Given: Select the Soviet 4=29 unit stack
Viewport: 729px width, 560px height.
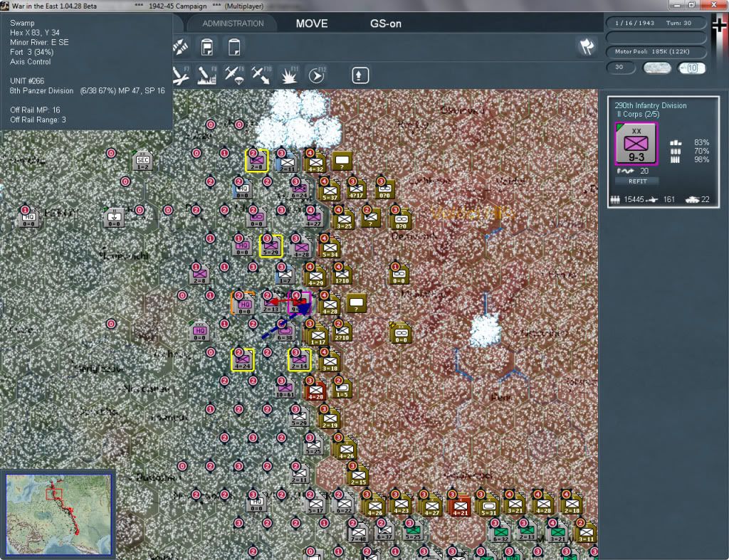Looking at the screenshot, I should pos(315,275).
